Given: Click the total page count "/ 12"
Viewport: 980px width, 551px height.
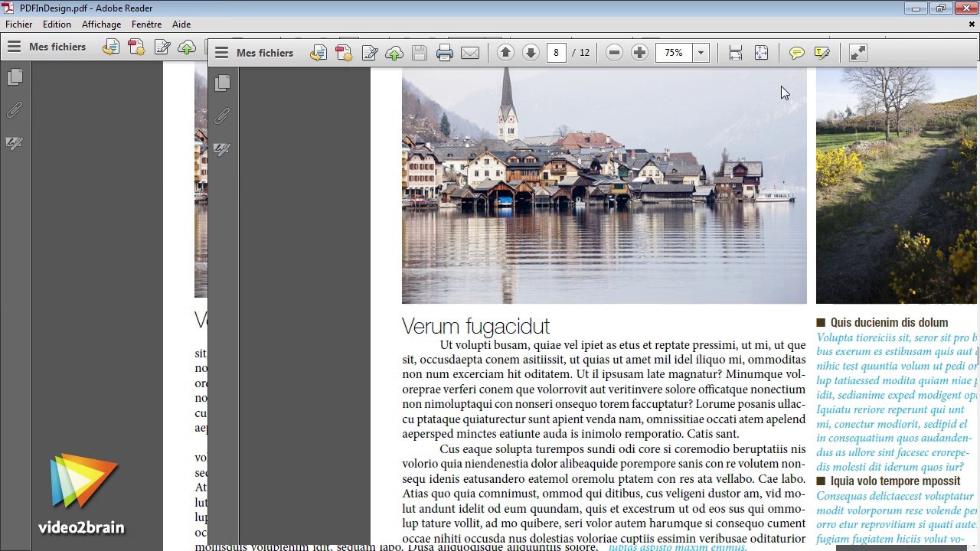Looking at the screenshot, I should tap(582, 53).
